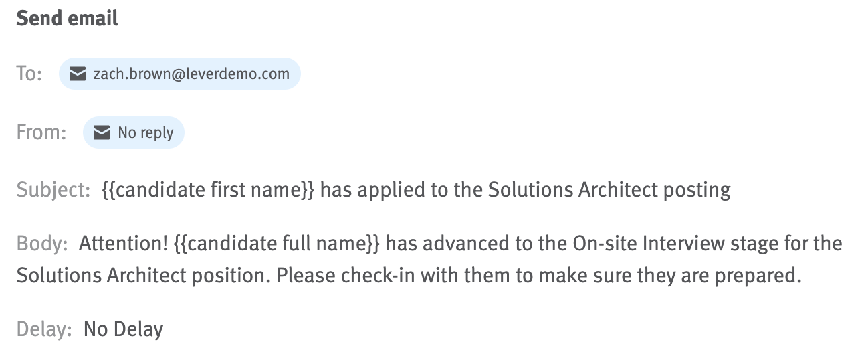Click the Body: label
Screen dimensions: 868x360
[x=43, y=244]
